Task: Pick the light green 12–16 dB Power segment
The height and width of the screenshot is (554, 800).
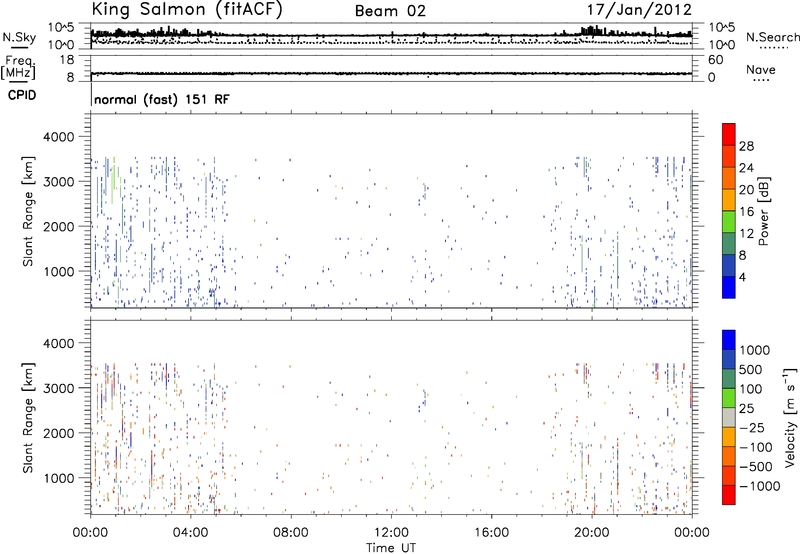Action: (729, 222)
